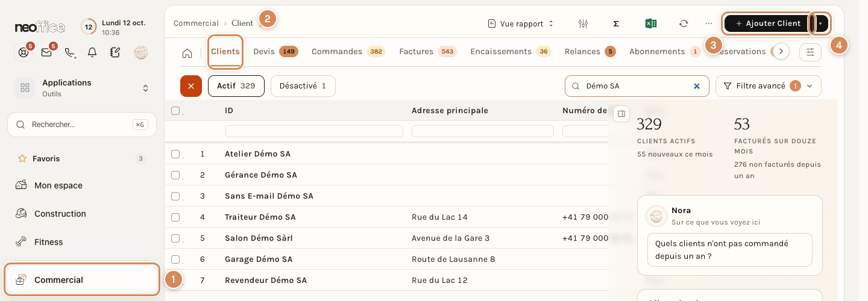Open Fitness in the sidebar
The image size is (868, 301).
tap(82, 242)
